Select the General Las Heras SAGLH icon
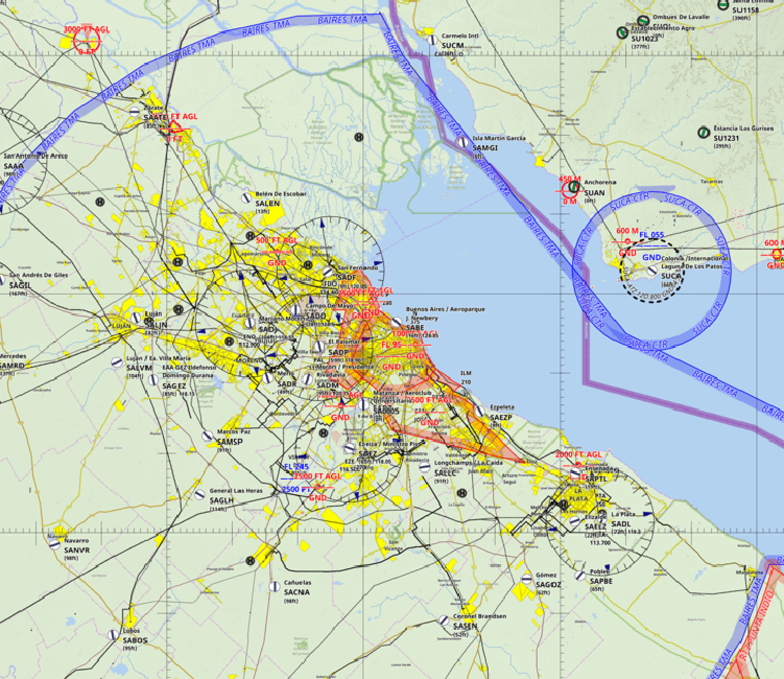Viewport: 784px width, 679px height. (x=199, y=495)
